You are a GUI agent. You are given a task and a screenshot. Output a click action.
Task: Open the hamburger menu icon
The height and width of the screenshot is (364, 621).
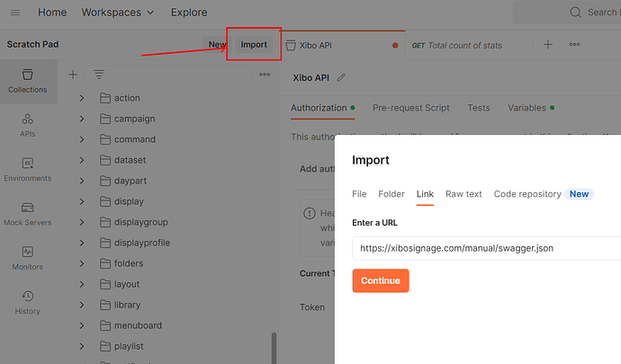click(x=15, y=13)
